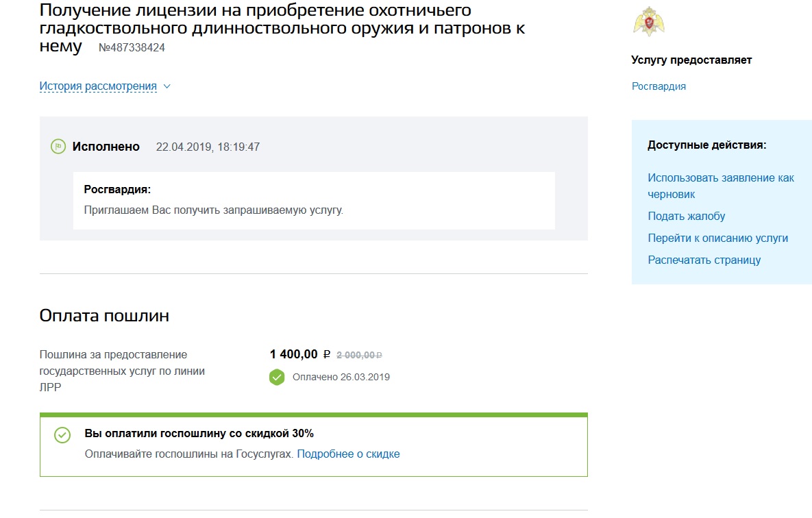Click the Оплата пошлин section heading
812x518 pixels.
(x=104, y=316)
